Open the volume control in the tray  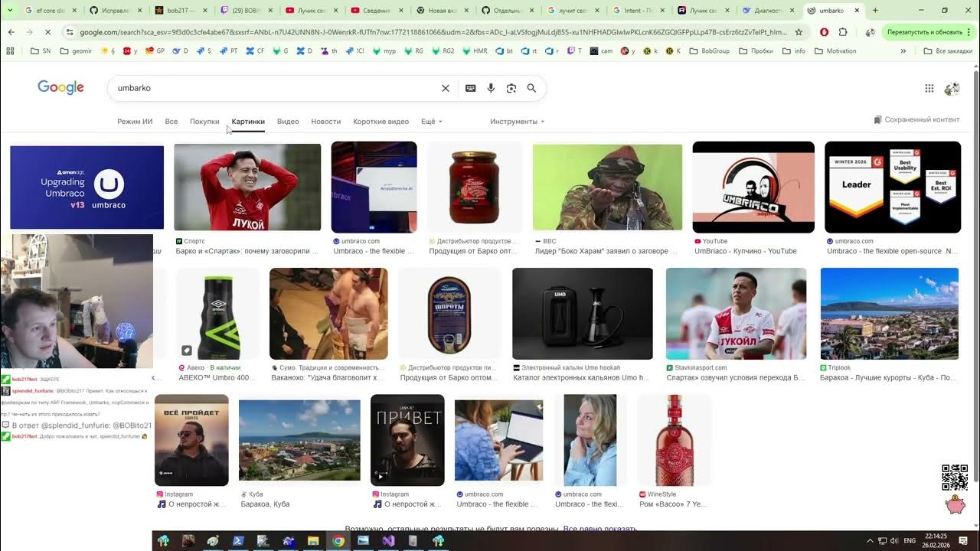[894, 541]
